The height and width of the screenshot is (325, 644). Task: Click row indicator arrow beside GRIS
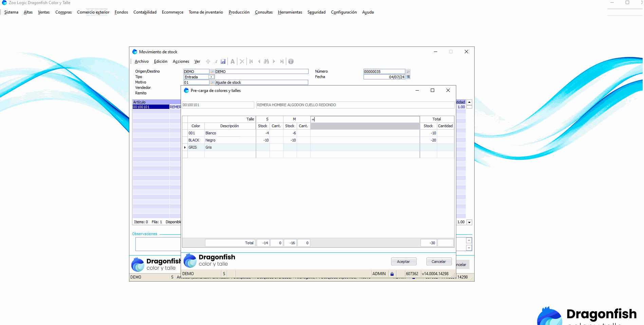click(x=185, y=147)
